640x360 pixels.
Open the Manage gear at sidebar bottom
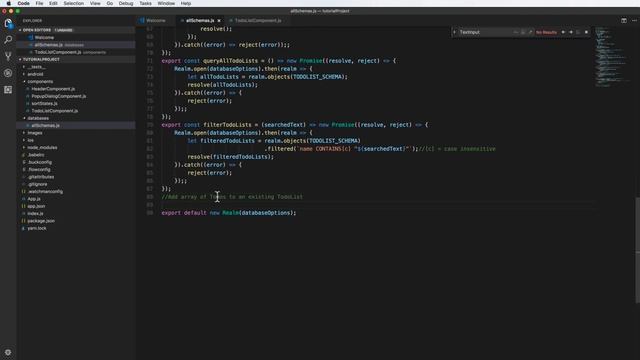tap(8, 352)
